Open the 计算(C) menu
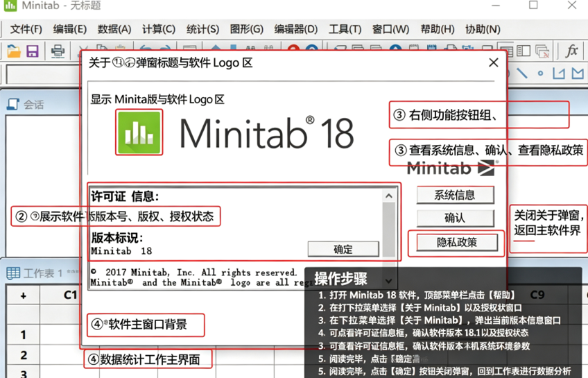This screenshot has width=588, height=378. click(159, 29)
